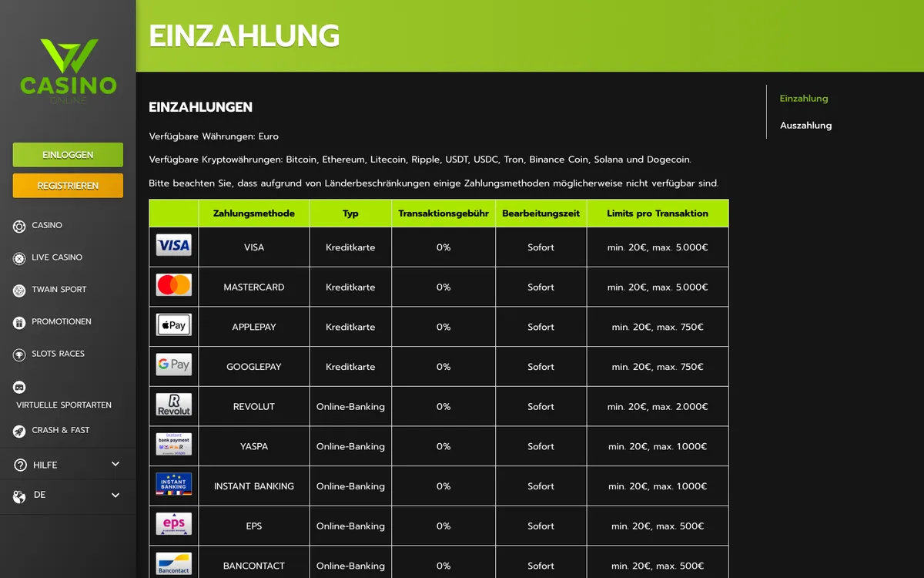Click the Instant Banking logo
924x578 pixels.
coord(174,485)
